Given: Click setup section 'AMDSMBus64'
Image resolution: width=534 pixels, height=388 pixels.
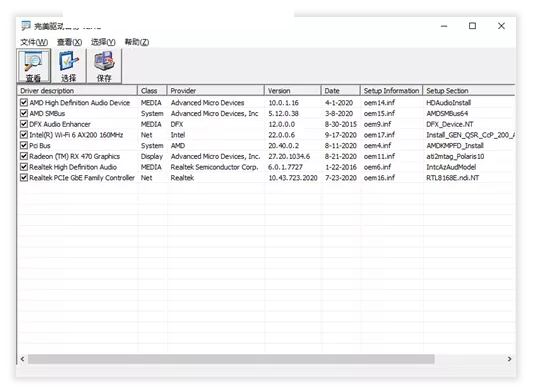Looking at the screenshot, I should point(447,113).
